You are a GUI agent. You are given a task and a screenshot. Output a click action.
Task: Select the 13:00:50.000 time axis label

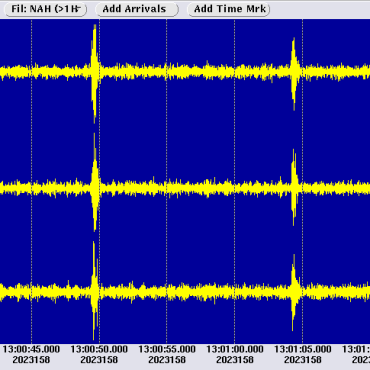[x=99, y=349]
